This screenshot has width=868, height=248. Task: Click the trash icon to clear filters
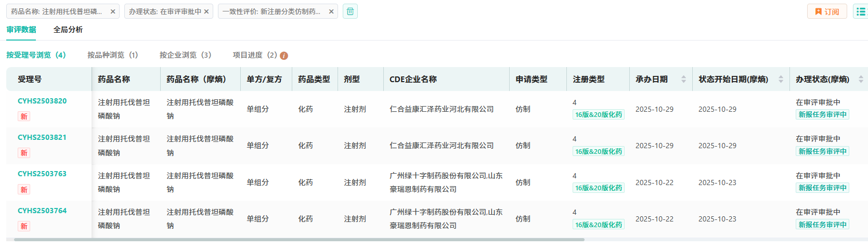[350, 11]
